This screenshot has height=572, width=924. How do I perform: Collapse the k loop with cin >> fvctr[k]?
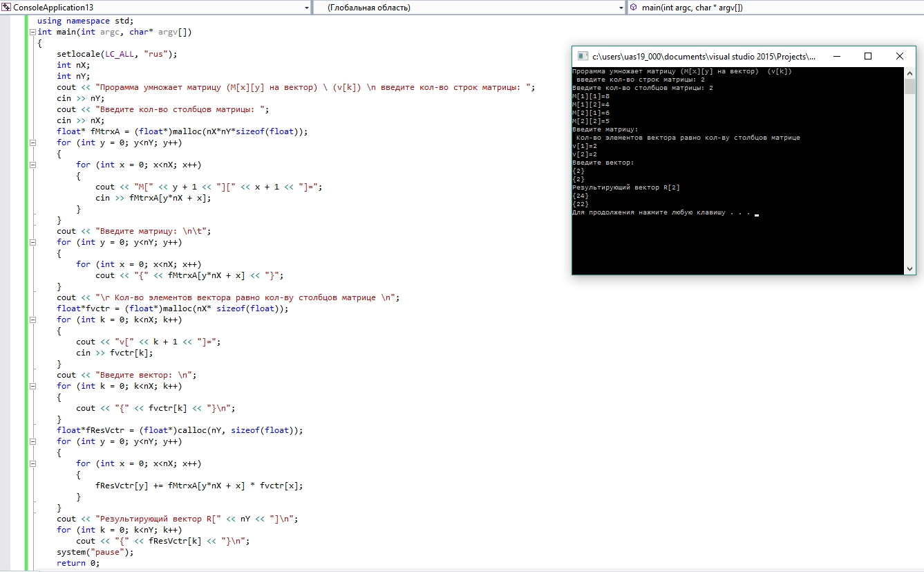[32, 320]
